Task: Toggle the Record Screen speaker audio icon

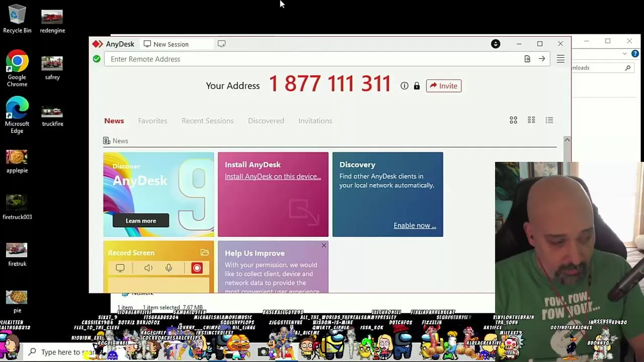Action: (x=148, y=268)
